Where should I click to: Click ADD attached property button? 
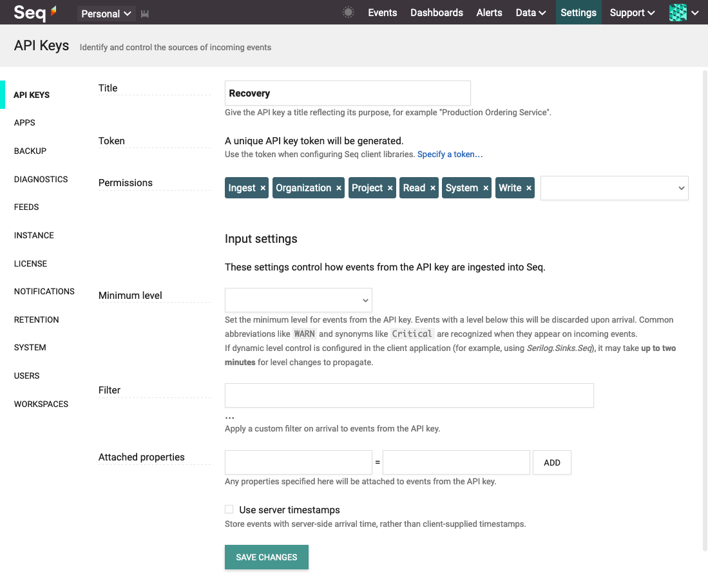pyautogui.click(x=551, y=462)
